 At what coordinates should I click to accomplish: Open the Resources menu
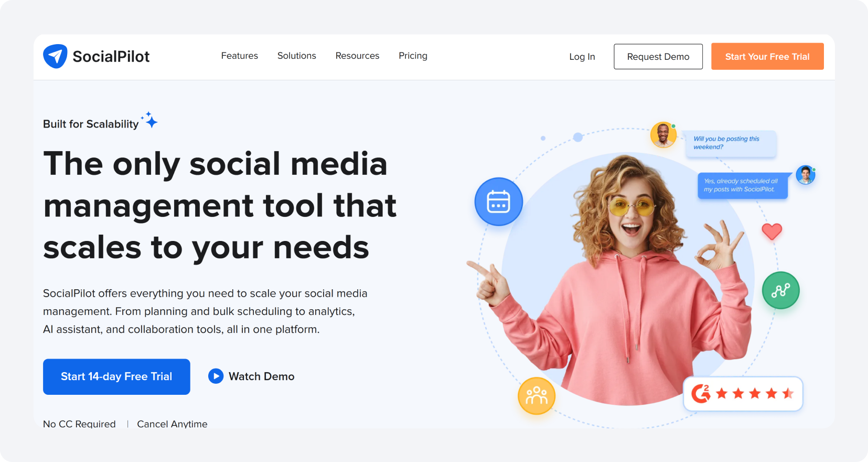357,56
